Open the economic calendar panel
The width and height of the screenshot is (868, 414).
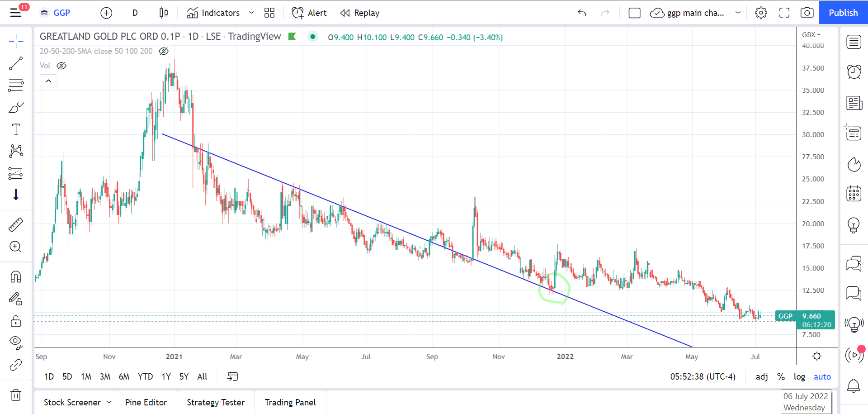click(854, 194)
